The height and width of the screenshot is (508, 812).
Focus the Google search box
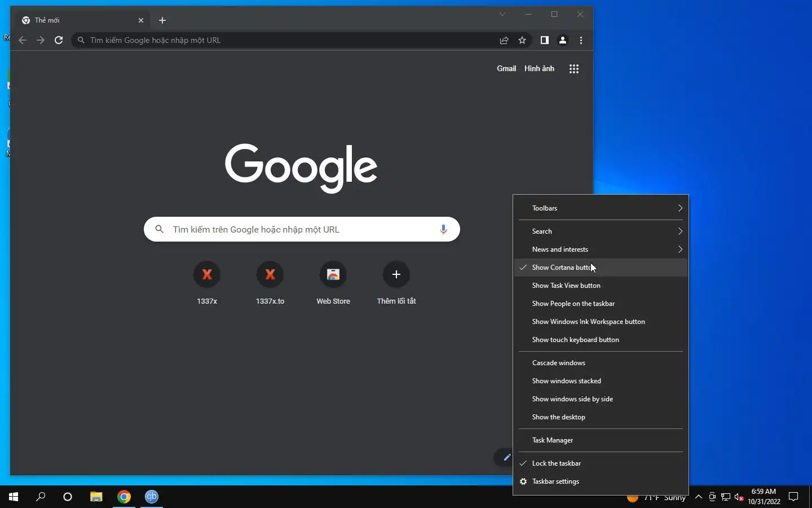(302, 229)
